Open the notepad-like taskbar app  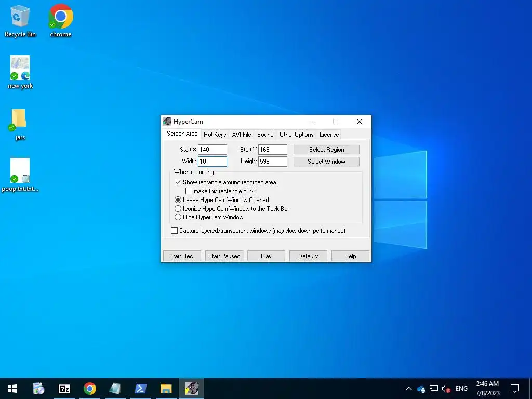tap(115, 389)
